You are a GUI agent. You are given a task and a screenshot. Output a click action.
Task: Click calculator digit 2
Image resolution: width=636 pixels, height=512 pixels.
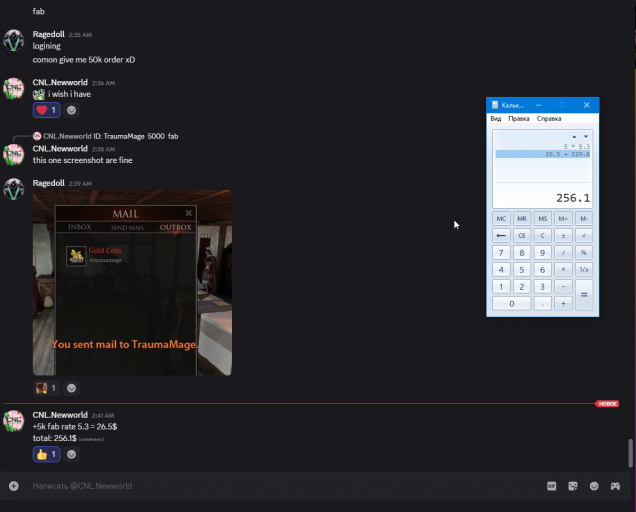click(x=522, y=287)
